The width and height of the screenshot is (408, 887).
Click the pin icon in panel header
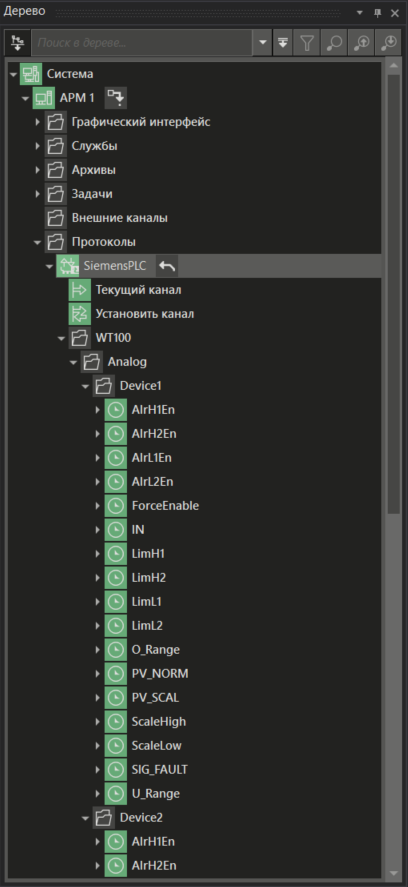(377, 12)
